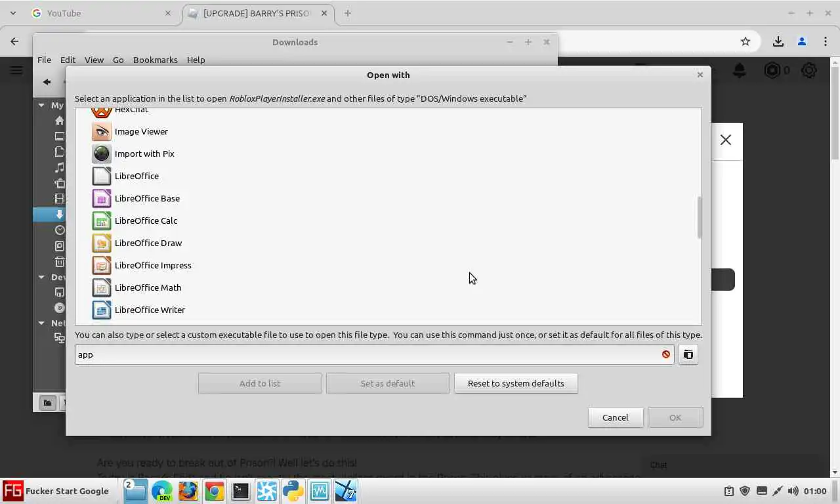Image resolution: width=840 pixels, height=504 pixels.
Task: Open the File menu in Downloads
Action: [44, 60]
